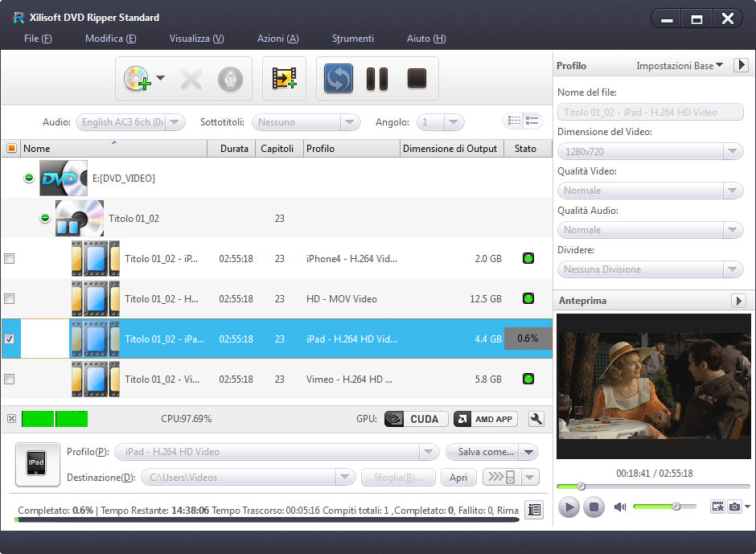Click the Salva come... button

(x=483, y=452)
